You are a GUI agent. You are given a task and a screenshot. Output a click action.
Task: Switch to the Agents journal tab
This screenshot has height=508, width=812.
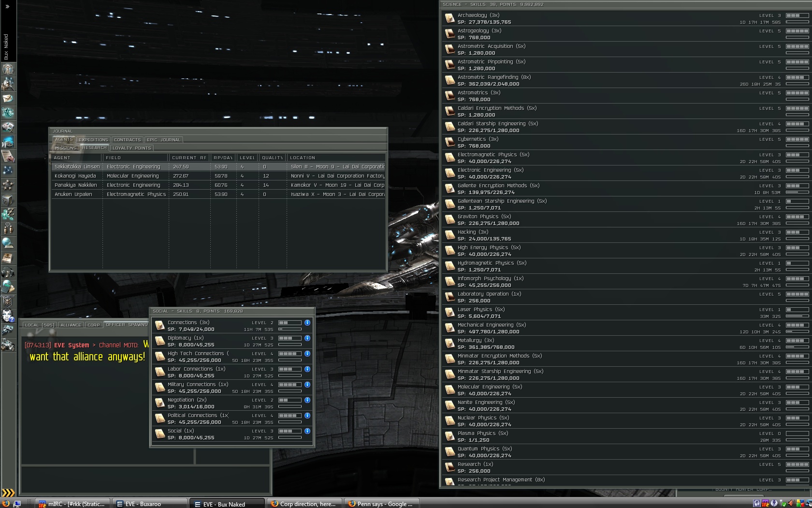tap(64, 140)
